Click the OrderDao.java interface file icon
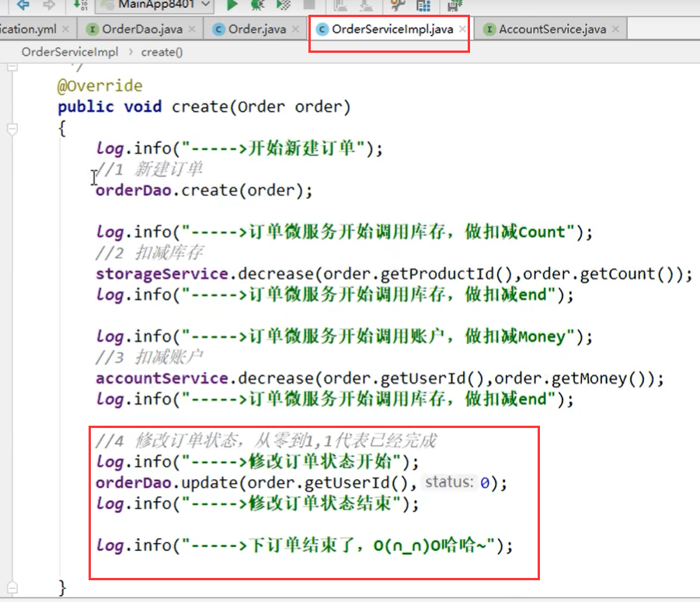 [x=92, y=30]
